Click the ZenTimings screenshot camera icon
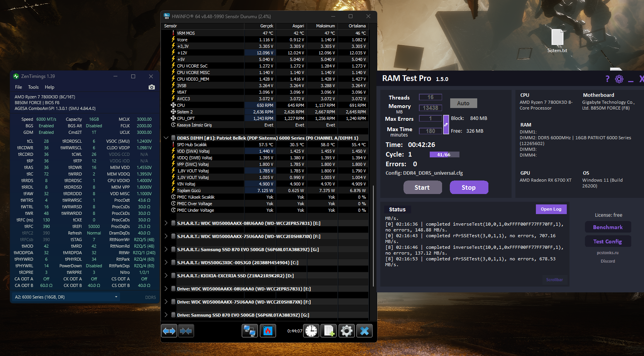Screen dimensions: 644x356 (152, 87)
